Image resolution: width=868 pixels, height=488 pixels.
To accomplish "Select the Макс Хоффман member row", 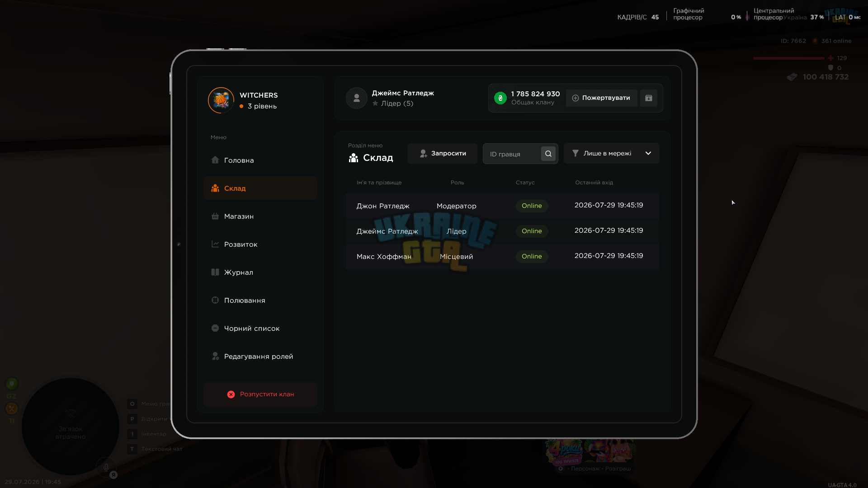I will point(502,257).
